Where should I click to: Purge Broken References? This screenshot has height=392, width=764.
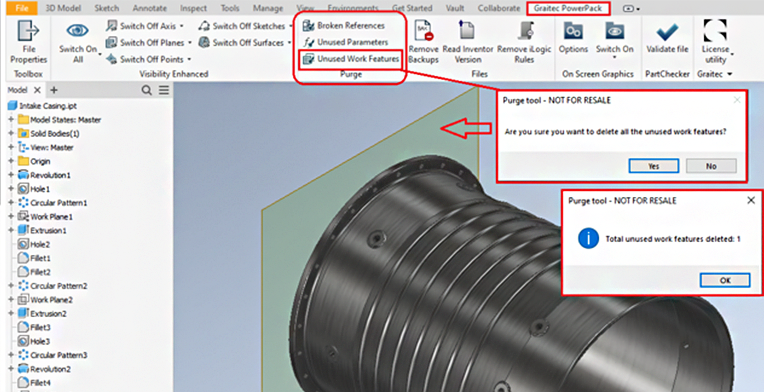344,26
